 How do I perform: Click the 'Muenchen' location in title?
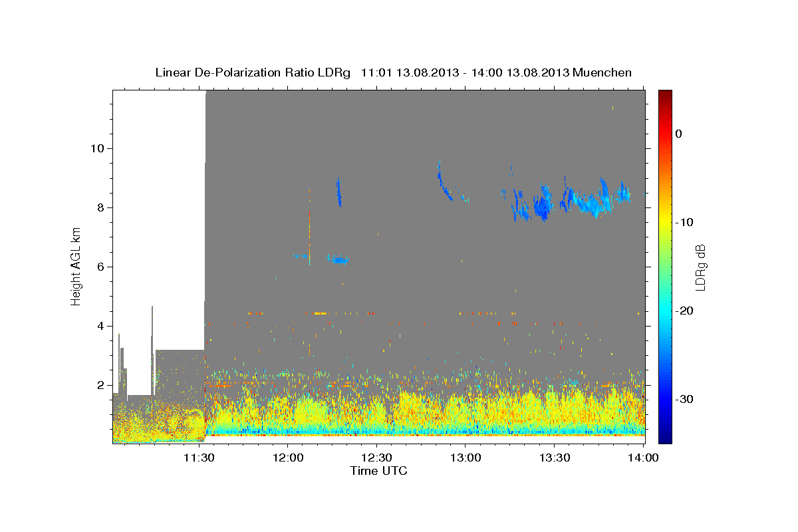(603, 72)
